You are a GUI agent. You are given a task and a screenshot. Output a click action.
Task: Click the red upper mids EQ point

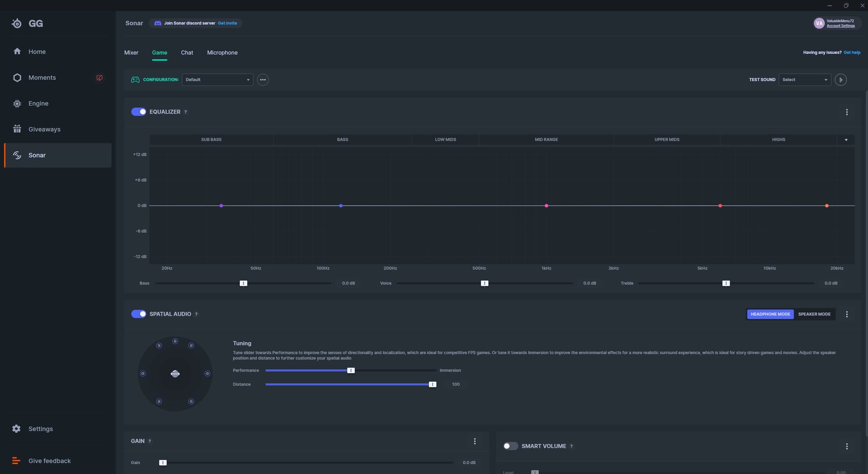tap(720, 206)
